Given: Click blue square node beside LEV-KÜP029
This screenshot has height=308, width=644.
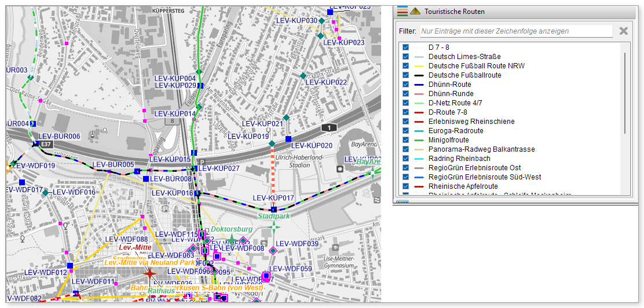Looking at the screenshot, I should (200, 86).
